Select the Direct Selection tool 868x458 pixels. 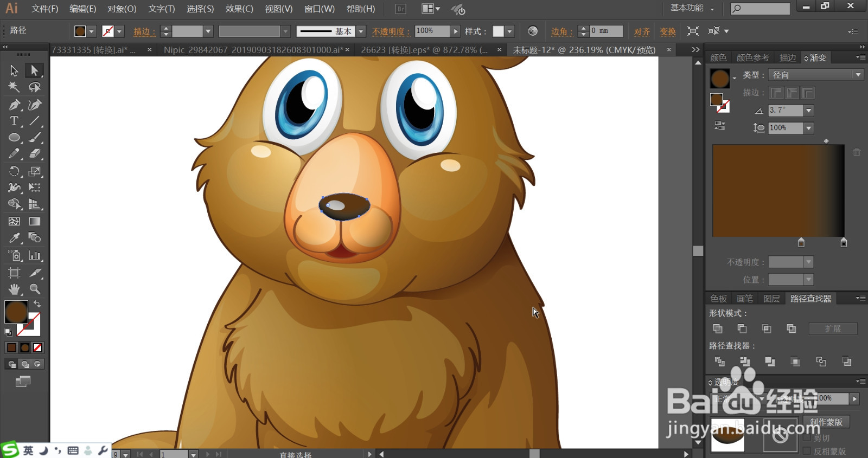point(35,70)
